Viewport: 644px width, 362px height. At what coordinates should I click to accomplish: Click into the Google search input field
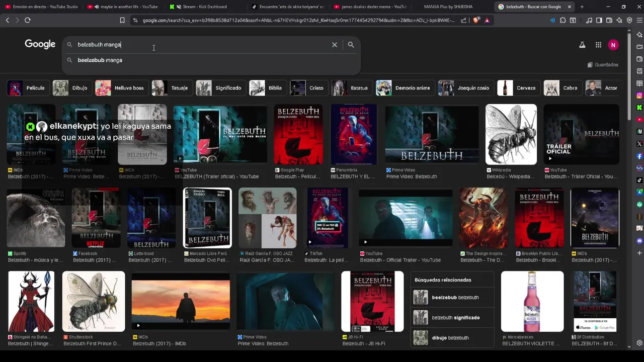point(201,45)
